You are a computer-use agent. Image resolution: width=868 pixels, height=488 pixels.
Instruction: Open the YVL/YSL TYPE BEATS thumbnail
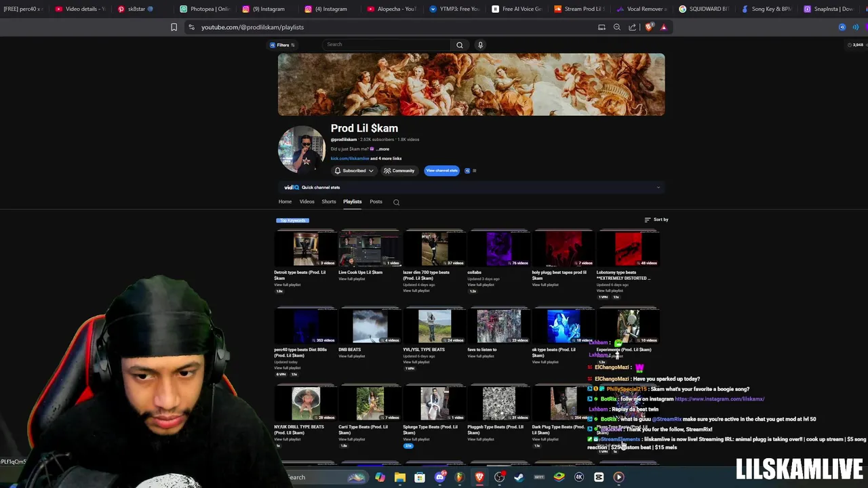(x=434, y=327)
